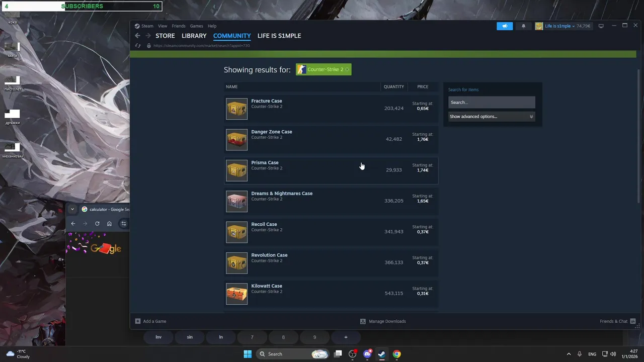Open the Recoil Case listing

click(331, 232)
